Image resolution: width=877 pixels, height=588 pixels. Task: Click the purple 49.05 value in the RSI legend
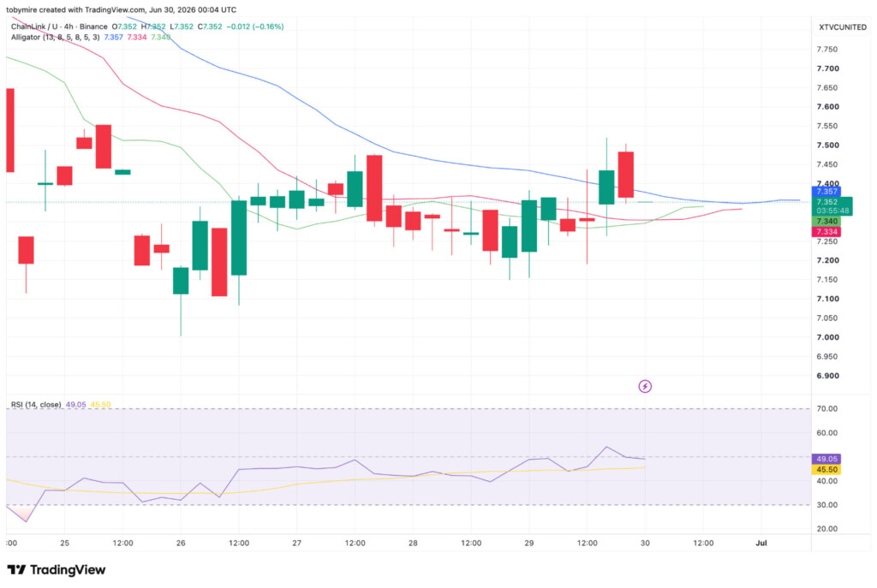click(75, 404)
